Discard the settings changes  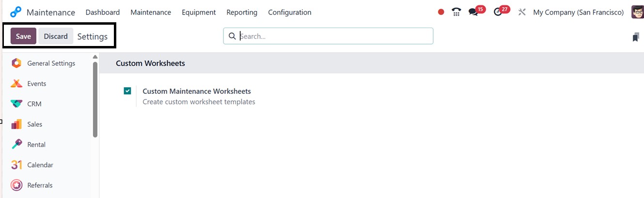(x=56, y=36)
